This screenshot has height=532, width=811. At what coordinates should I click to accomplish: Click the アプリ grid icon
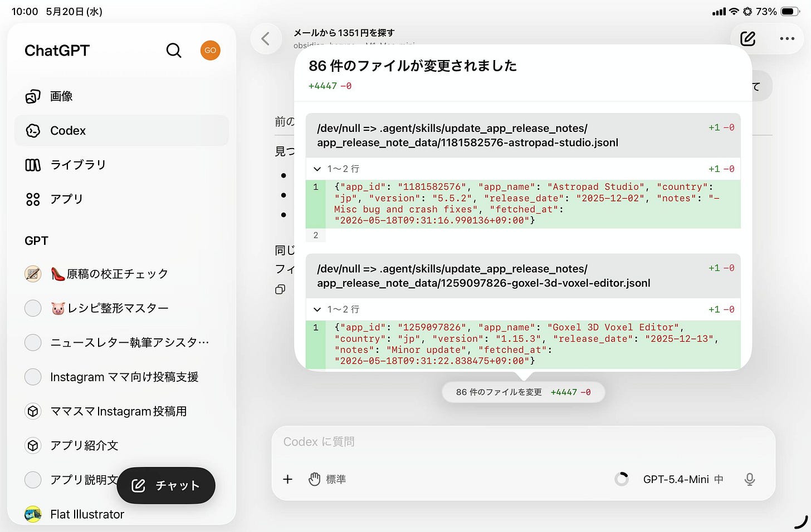(33, 199)
